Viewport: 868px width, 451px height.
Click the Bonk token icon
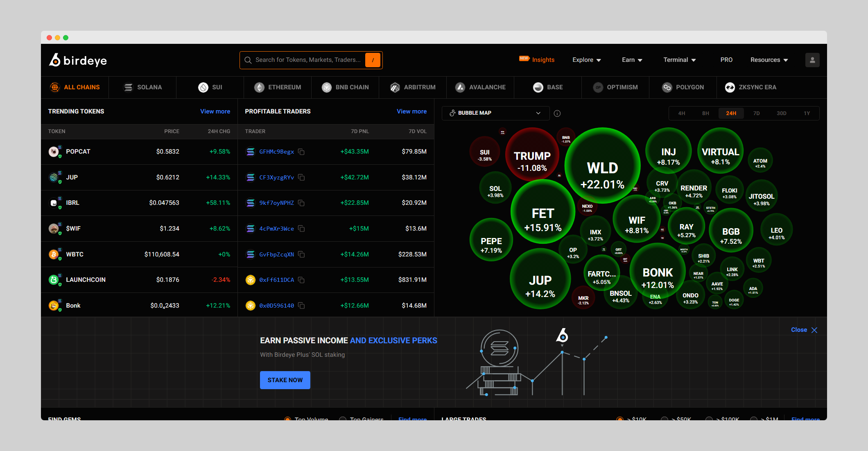54,306
